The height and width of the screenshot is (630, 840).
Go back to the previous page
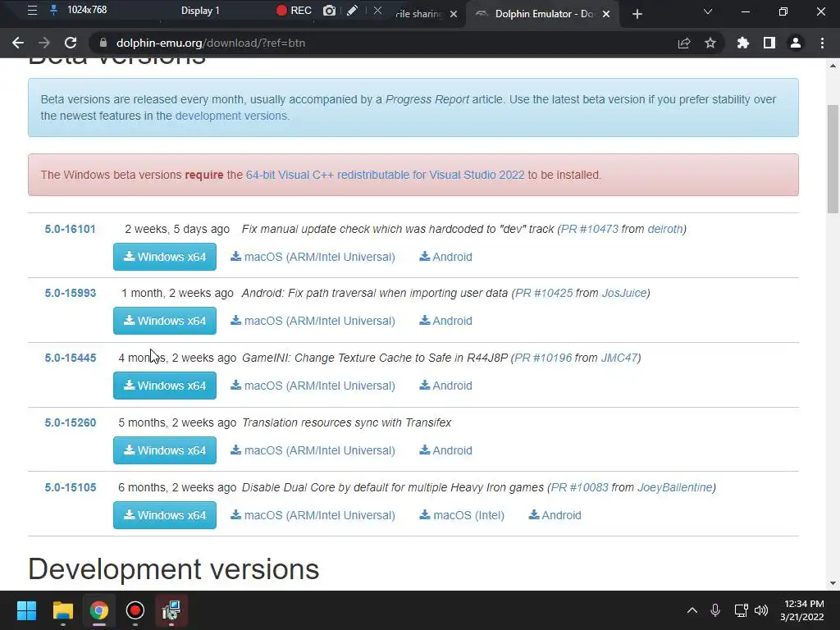point(18,43)
